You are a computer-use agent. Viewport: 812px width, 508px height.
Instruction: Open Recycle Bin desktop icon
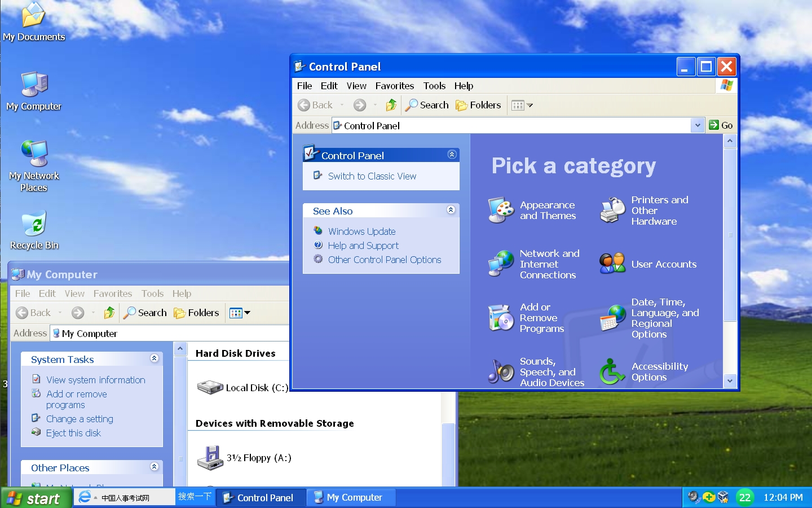34,231
